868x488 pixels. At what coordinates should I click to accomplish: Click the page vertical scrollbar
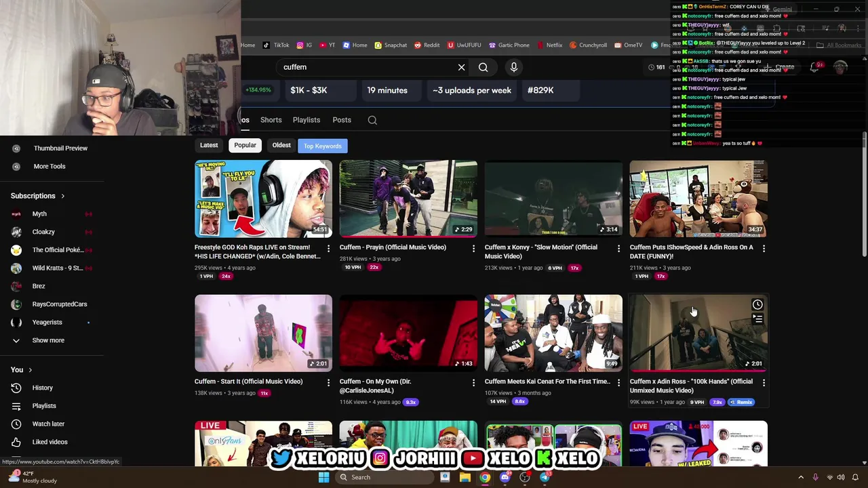point(864,193)
